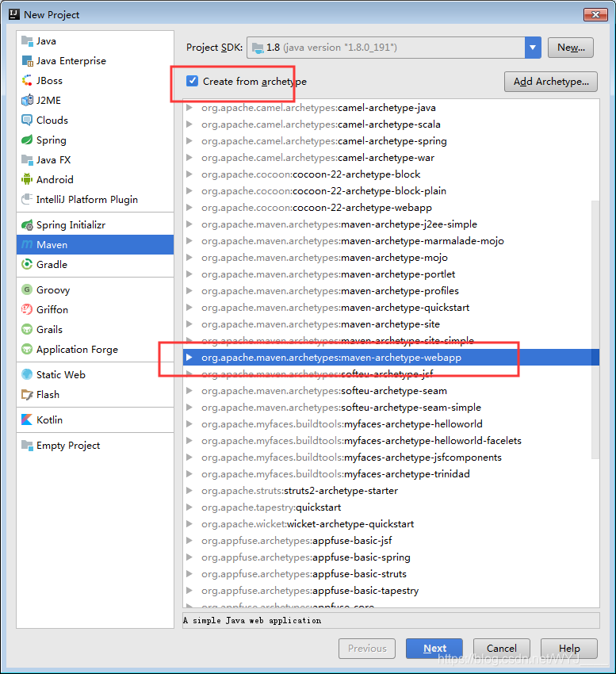The width and height of the screenshot is (616, 674).
Task: Select Spring Initializr label in project types
Action: pyautogui.click(x=71, y=225)
